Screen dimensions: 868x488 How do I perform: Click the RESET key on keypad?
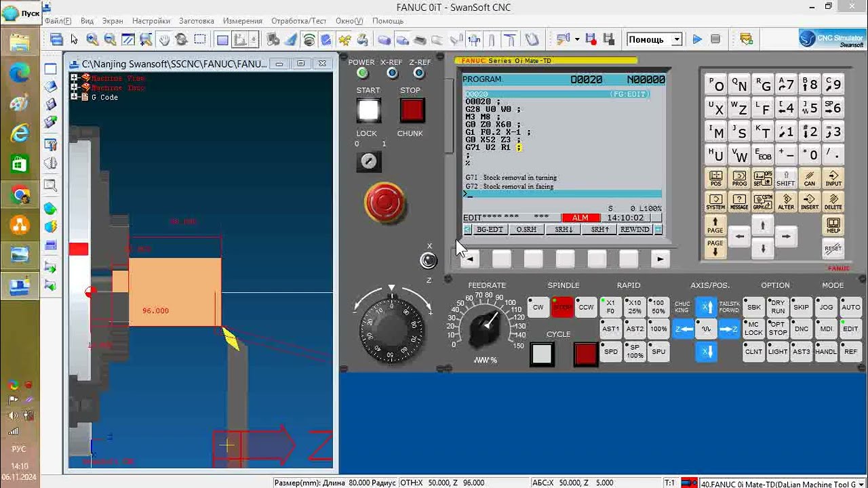[x=833, y=248]
